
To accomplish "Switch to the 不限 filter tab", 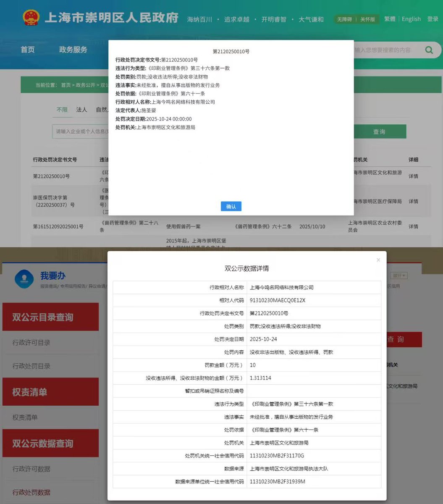I will [62, 110].
